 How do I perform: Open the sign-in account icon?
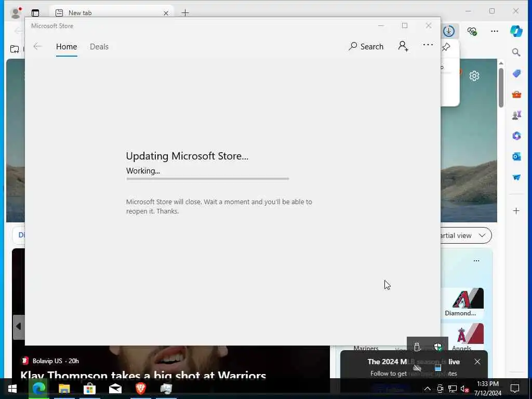point(403,46)
